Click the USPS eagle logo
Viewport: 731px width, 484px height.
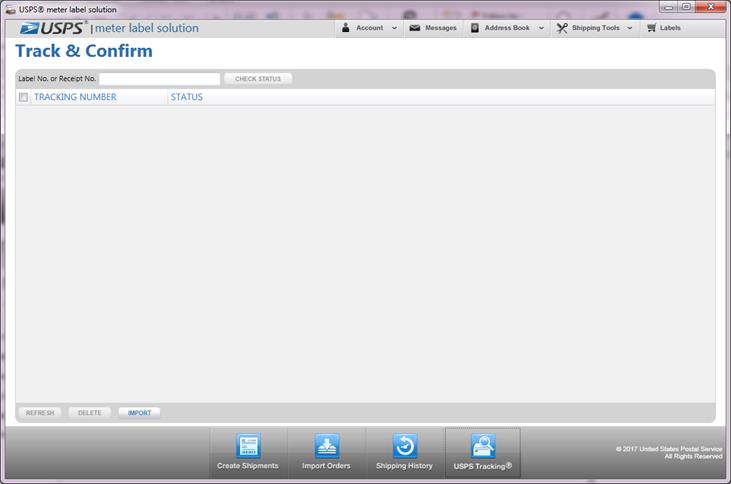coord(29,28)
